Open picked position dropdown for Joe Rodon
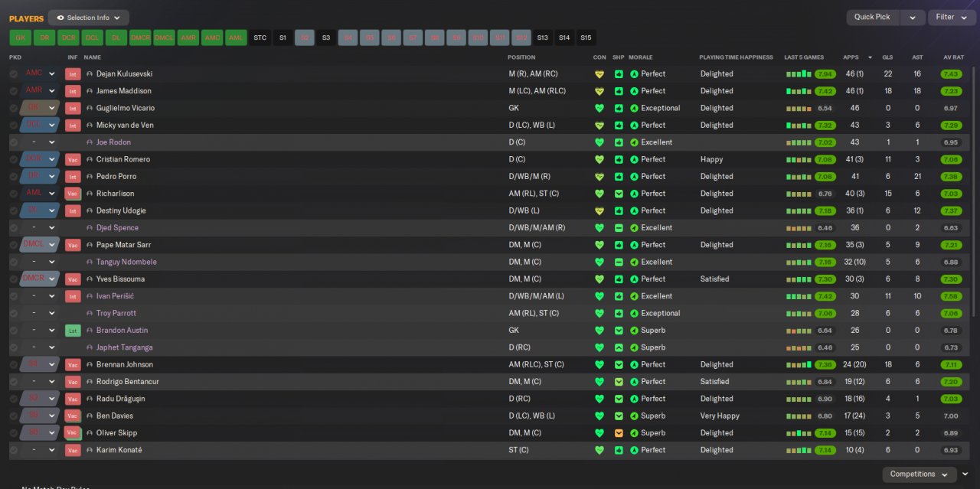This screenshot has width=980, height=489. pyautogui.click(x=52, y=142)
